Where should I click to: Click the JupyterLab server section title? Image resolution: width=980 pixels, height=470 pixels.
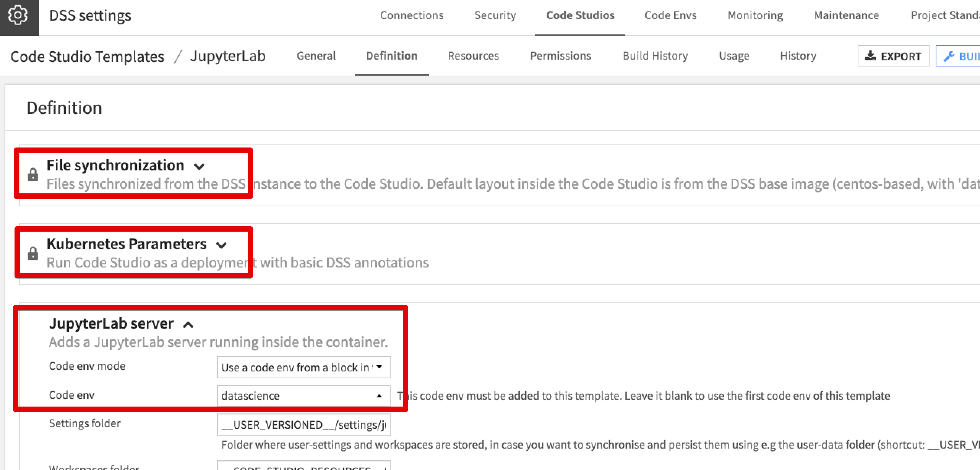(x=111, y=323)
